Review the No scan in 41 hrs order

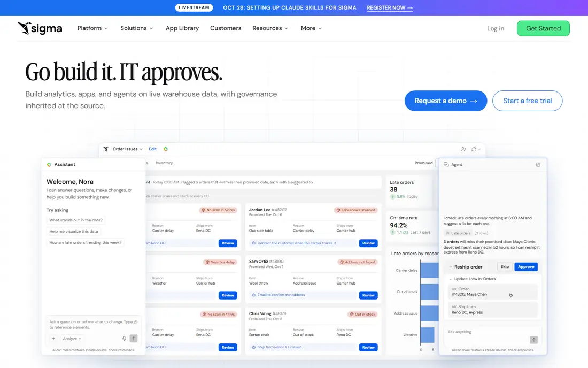click(x=228, y=347)
